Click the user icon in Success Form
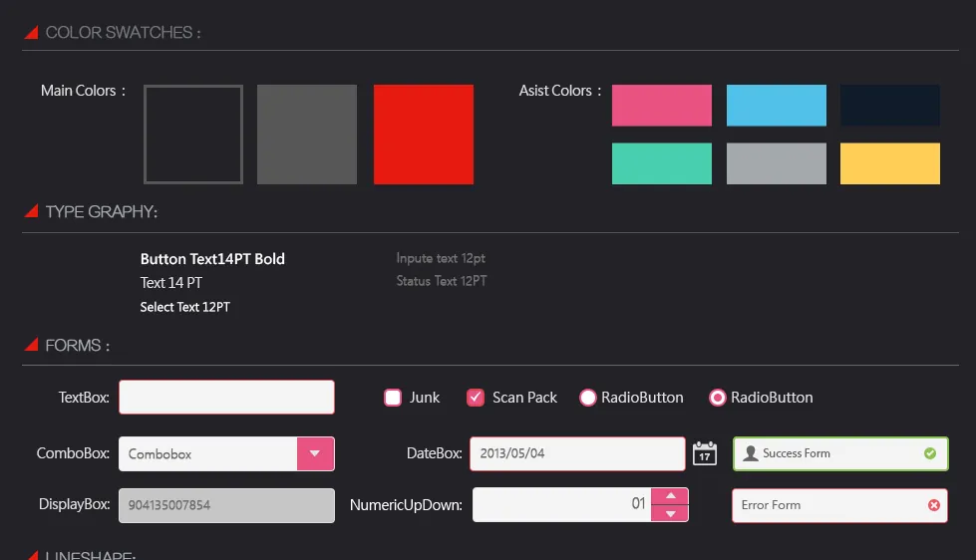The image size is (976, 560). coord(751,453)
